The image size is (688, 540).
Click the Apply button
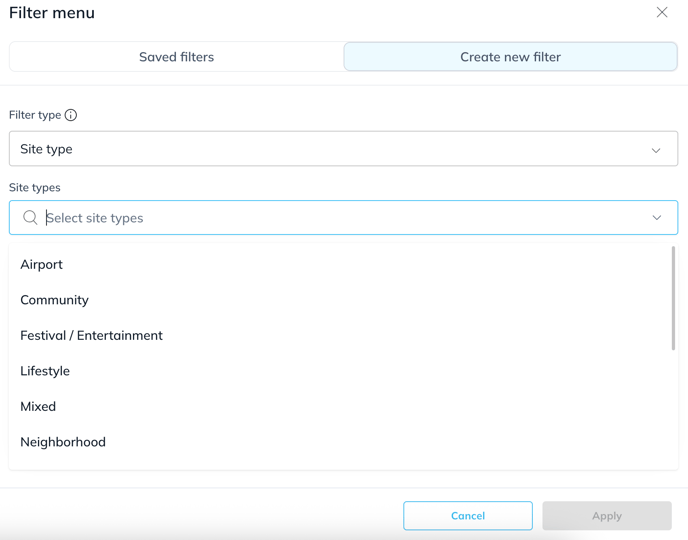[606, 516]
